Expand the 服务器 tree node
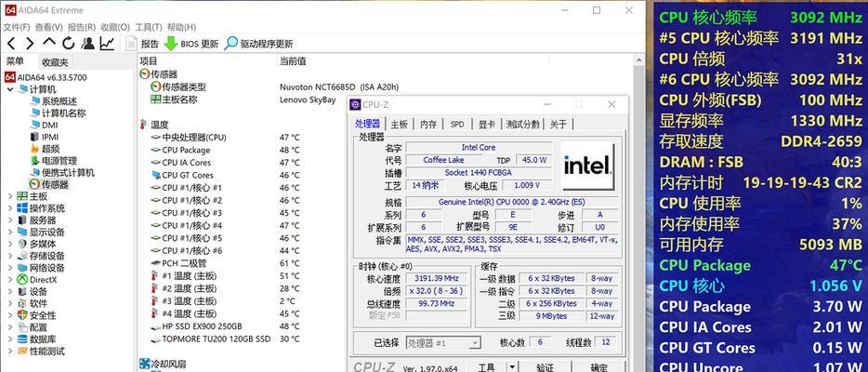Viewport: 868px width, 372px height. [x=10, y=220]
